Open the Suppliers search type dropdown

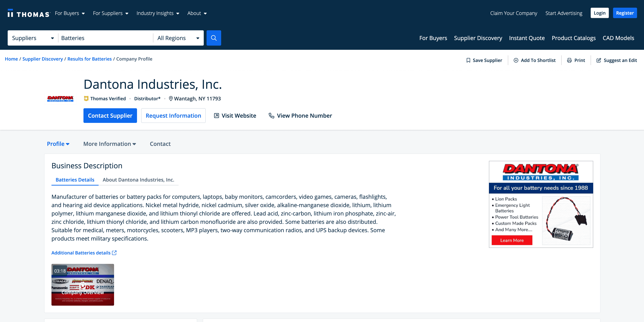(x=33, y=38)
